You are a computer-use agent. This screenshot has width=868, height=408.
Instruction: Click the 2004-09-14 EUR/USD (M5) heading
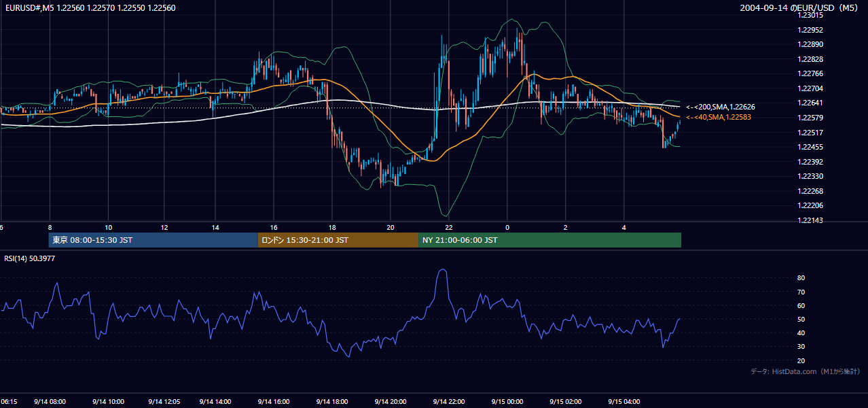[800, 8]
